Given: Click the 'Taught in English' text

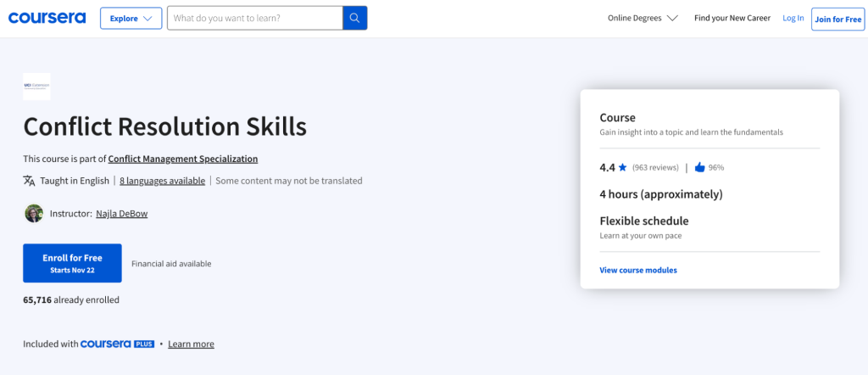Looking at the screenshot, I should [x=75, y=181].
